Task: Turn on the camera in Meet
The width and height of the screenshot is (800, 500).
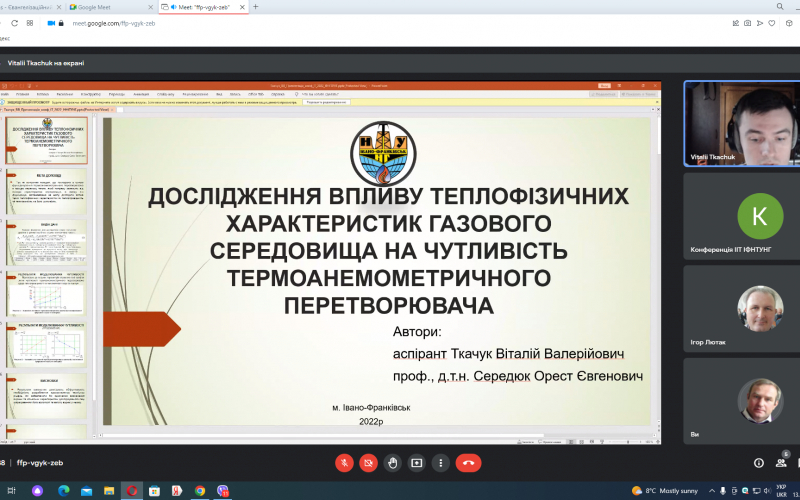Action: pos(368,463)
